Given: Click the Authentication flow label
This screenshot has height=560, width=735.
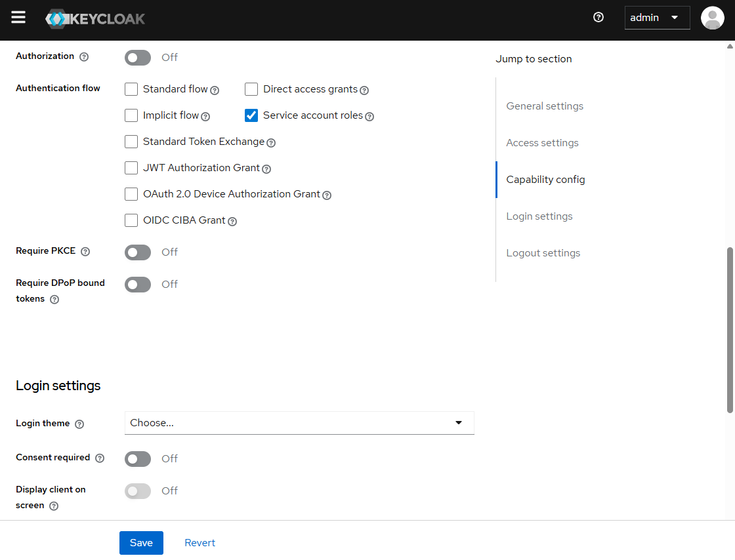Looking at the screenshot, I should [x=58, y=88].
